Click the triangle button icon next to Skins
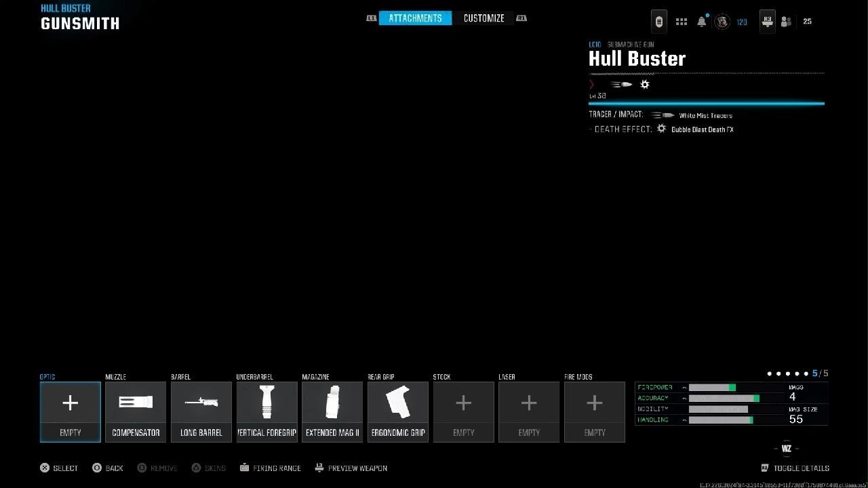 (x=196, y=468)
